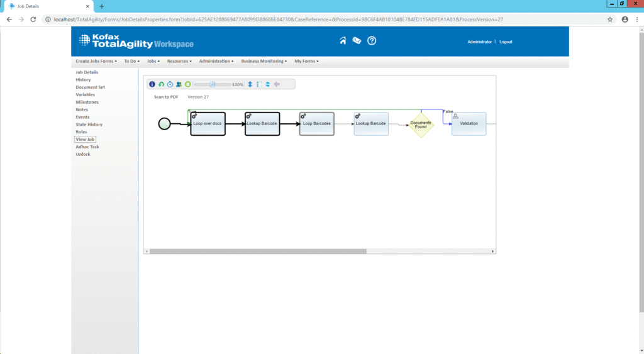This screenshot has width=644, height=354.
Task: Click the green undo arrow icon
Action: click(161, 84)
